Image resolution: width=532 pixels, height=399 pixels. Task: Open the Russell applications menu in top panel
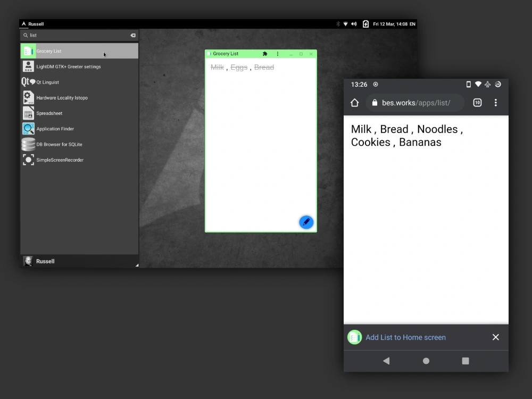[x=33, y=24]
